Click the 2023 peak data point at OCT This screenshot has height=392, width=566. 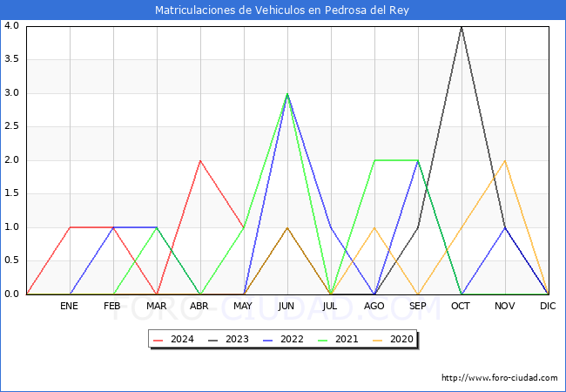pos(462,27)
